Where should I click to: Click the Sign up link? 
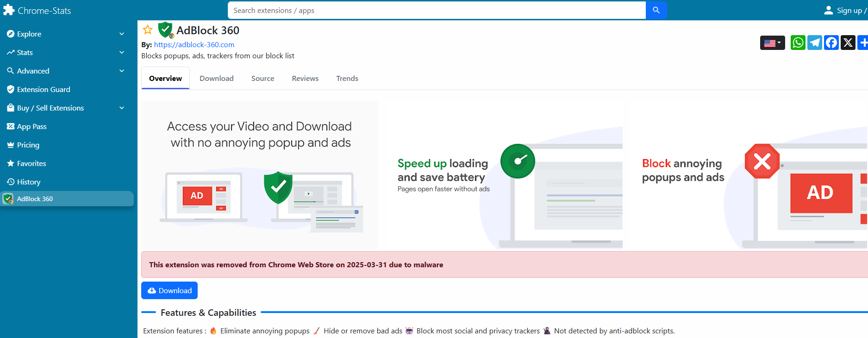[x=851, y=10]
